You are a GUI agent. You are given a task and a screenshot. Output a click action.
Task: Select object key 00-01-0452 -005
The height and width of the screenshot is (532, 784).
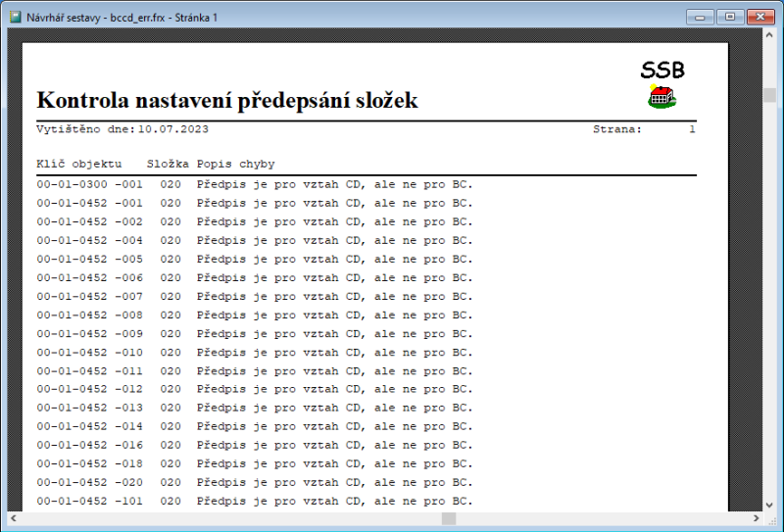[x=89, y=260]
